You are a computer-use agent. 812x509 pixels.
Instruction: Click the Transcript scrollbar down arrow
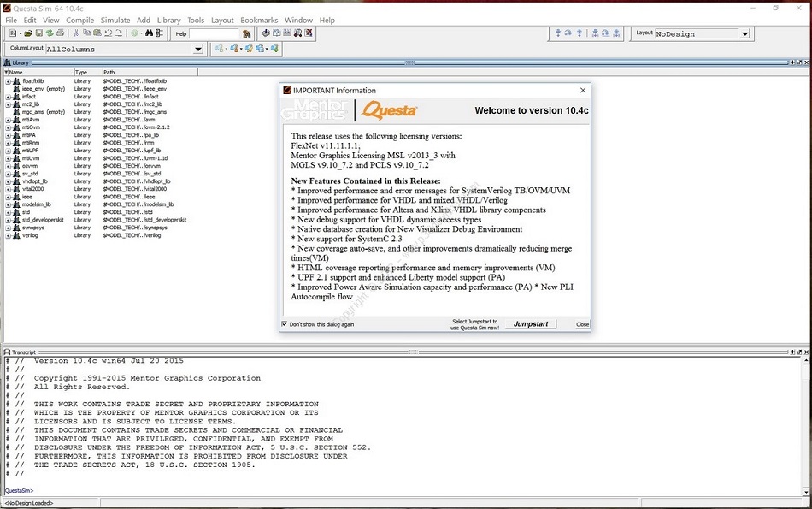click(806, 491)
